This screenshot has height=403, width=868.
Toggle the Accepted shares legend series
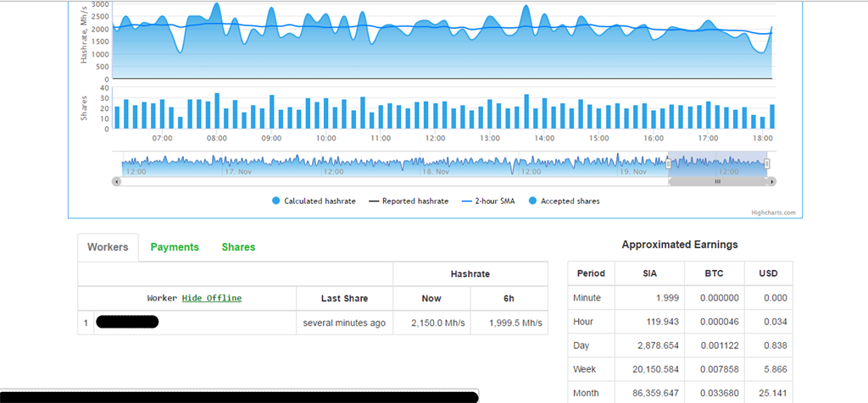[565, 201]
